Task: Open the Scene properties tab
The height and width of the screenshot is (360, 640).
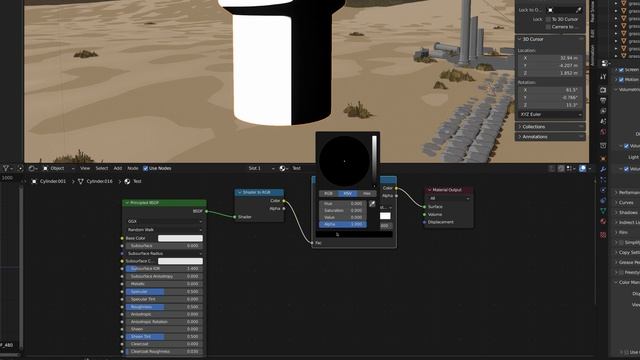Action: (603, 122)
